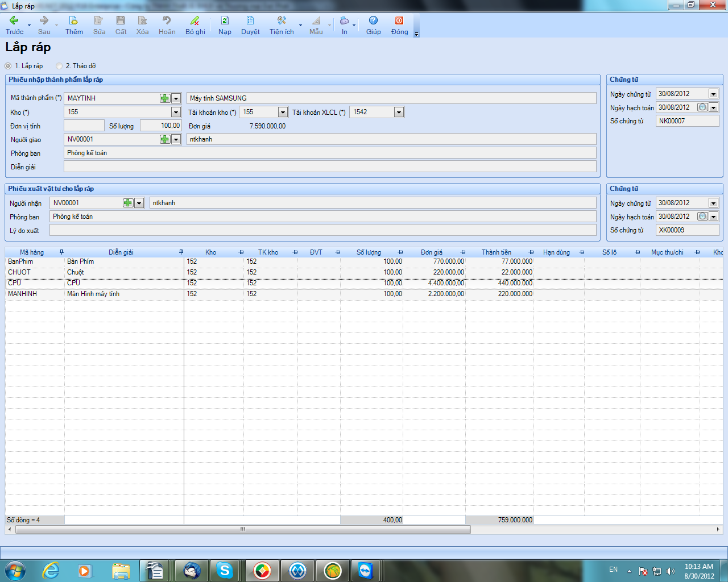
Task: Expand Người giao dropdown
Action: [176, 139]
